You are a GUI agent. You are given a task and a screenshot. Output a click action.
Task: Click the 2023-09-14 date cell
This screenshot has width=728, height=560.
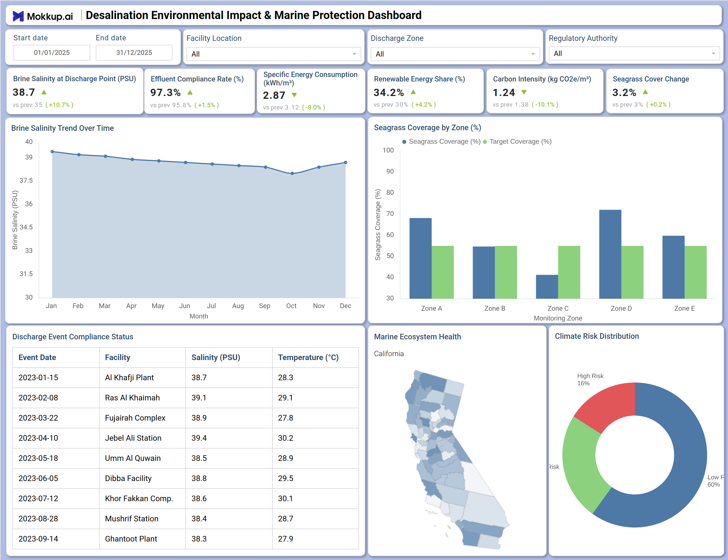(56, 539)
